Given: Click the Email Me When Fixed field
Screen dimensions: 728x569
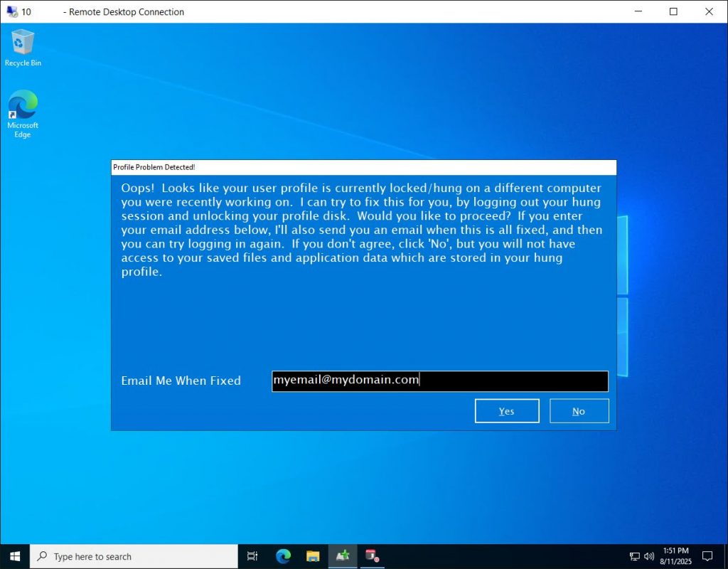Looking at the screenshot, I should 439,381.
